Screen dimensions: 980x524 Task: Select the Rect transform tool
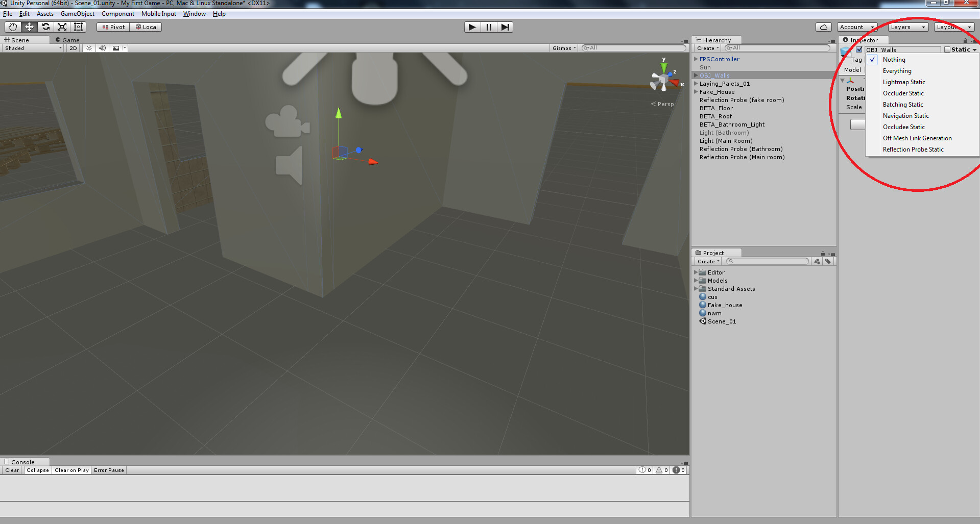tap(78, 27)
